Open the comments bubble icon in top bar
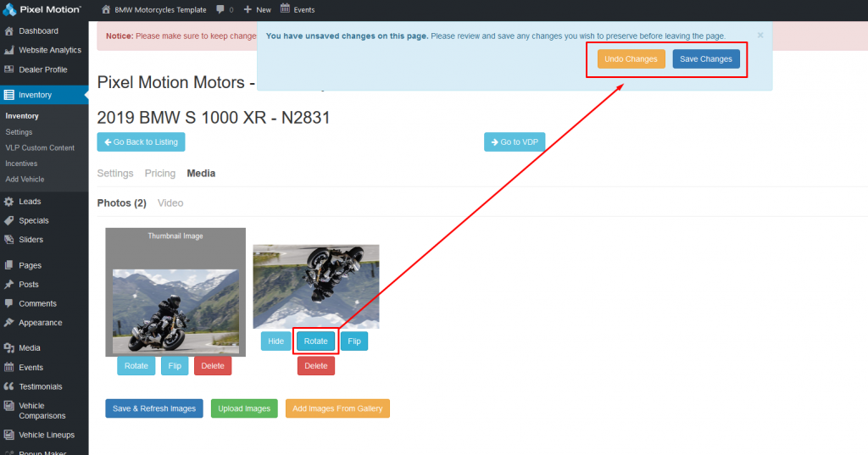The width and height of the screenshot is (868, 455). 220,9
